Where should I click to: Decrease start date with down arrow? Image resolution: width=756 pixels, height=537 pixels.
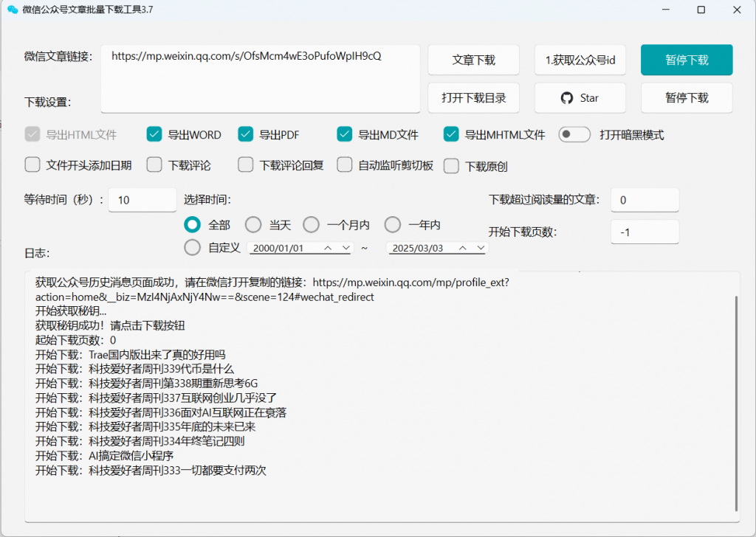tap(346, 248)
